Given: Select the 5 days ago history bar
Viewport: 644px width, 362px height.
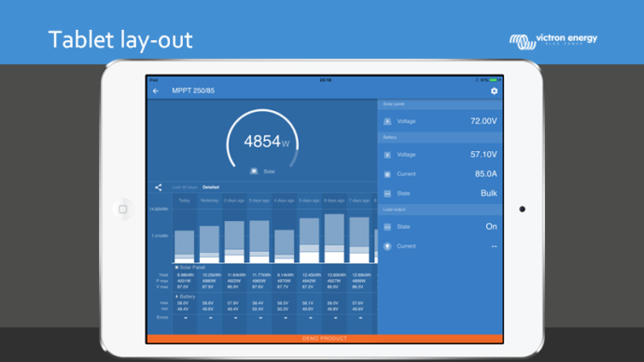Looking at the screenshot, I should click(x=309, y=240).
